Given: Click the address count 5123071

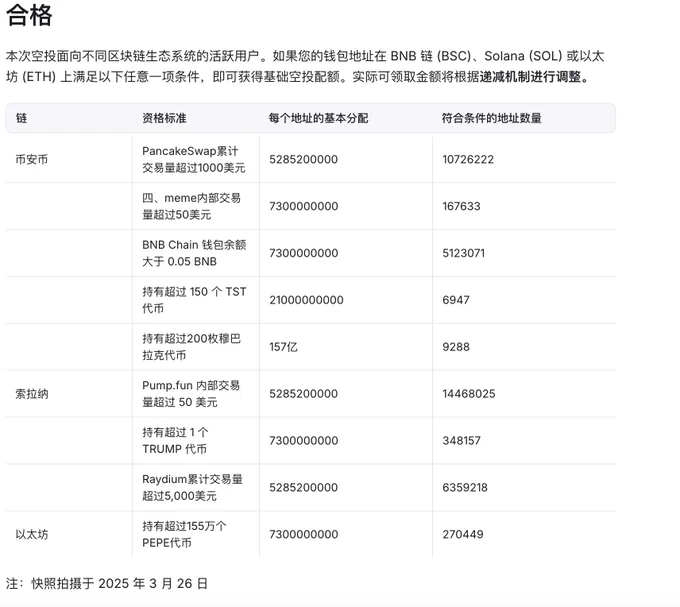Looking at the screenshot, I should pos(463,253).
